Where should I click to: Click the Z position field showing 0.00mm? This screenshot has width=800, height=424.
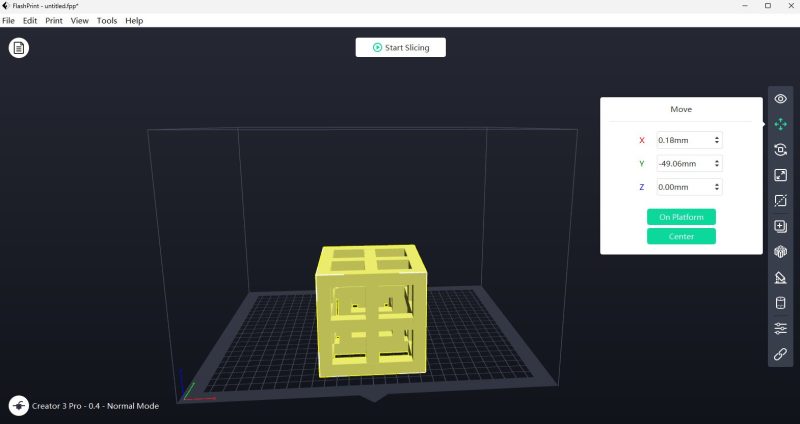coord(689,187)
